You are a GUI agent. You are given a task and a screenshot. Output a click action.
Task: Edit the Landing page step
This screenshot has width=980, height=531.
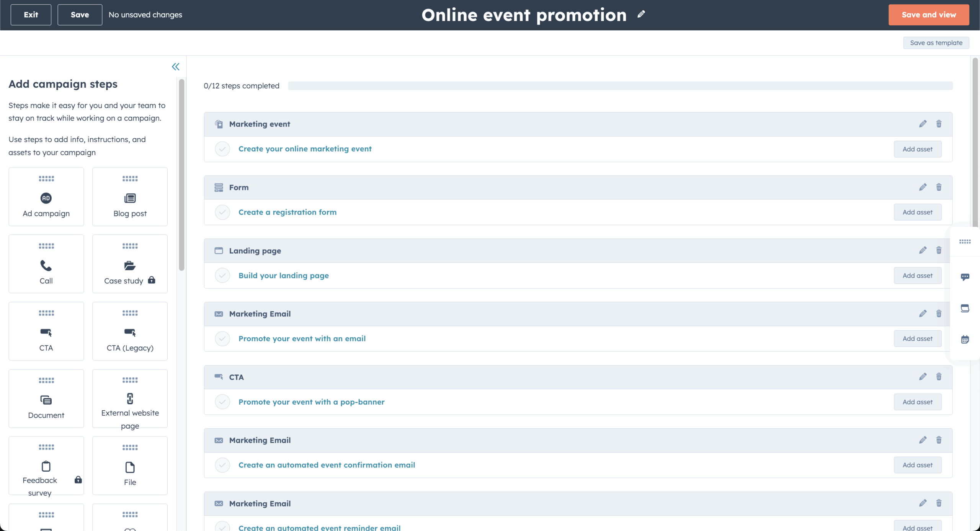923,250
